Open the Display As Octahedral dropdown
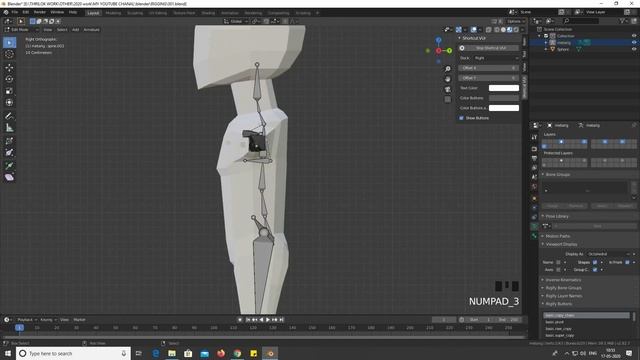Screen dimensions: 640x360 coord(609,254)
